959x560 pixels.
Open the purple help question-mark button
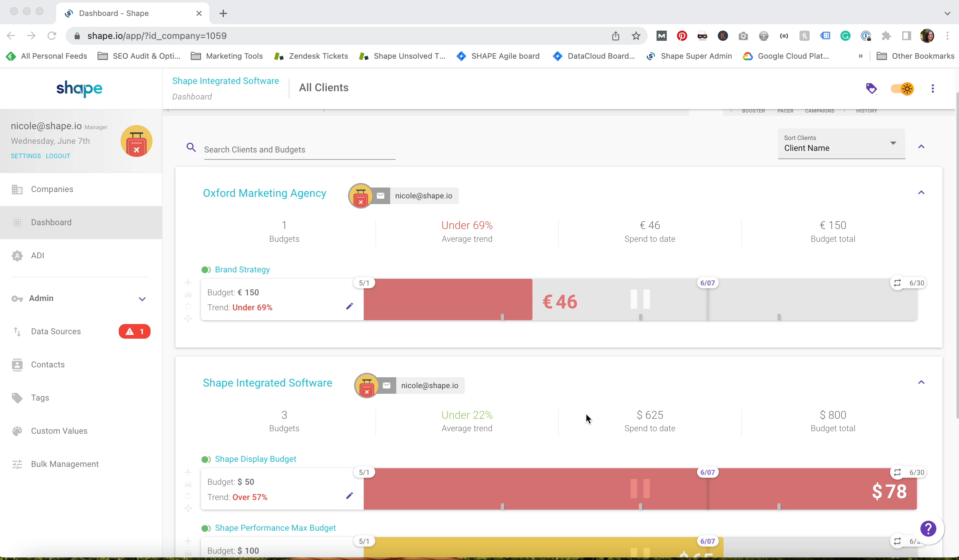pos(928,528)
